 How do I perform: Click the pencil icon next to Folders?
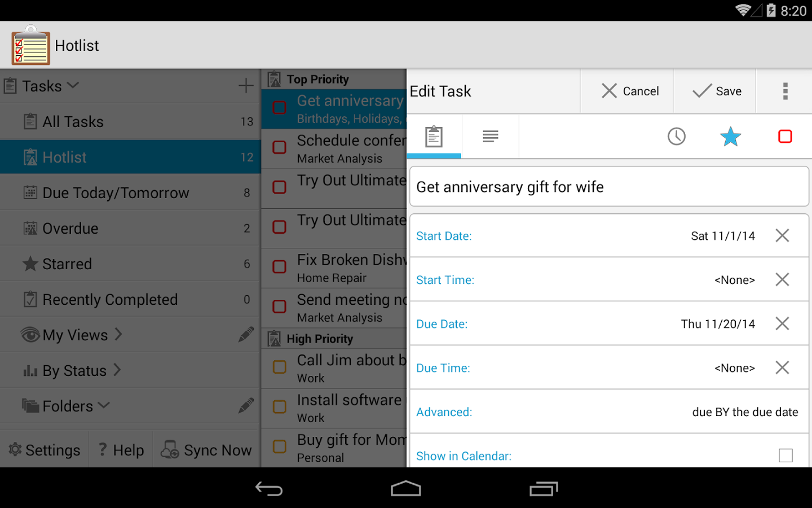point(246,405)
